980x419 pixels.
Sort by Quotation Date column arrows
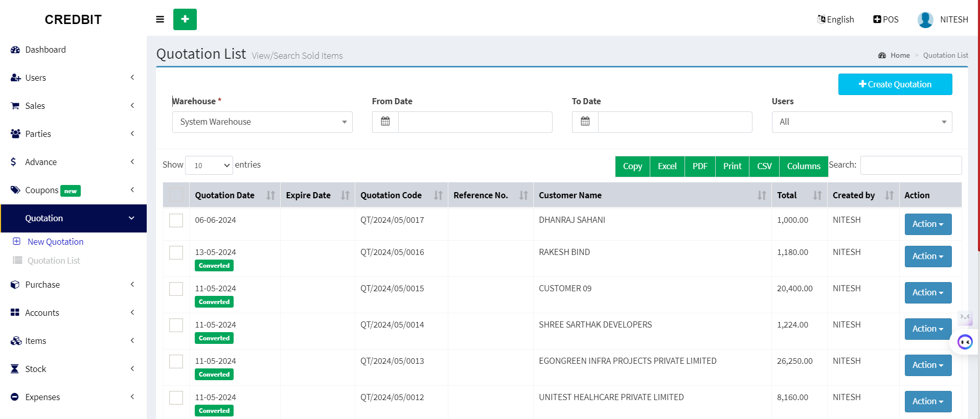coord(270,195)
